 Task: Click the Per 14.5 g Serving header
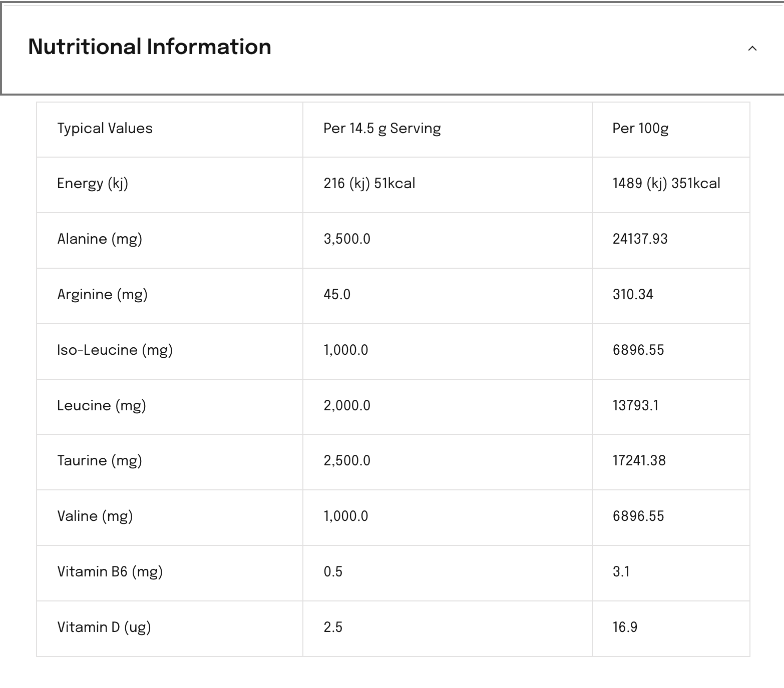[x=382, y=129]
